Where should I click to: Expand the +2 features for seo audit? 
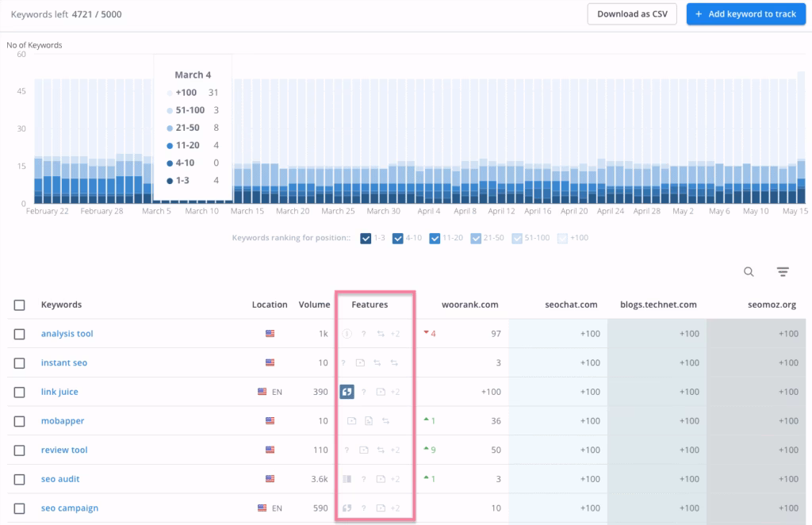[395, 479]
